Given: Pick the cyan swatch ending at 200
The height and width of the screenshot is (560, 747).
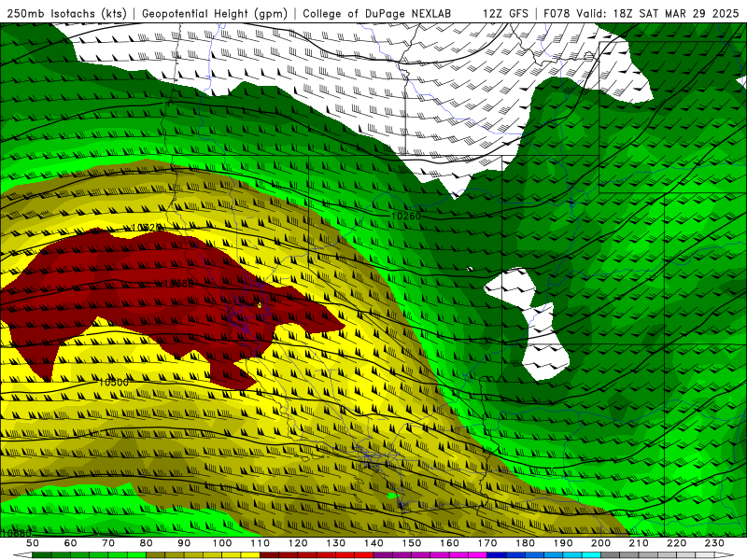Looking at the screenshot, I should tap(591, 555).
